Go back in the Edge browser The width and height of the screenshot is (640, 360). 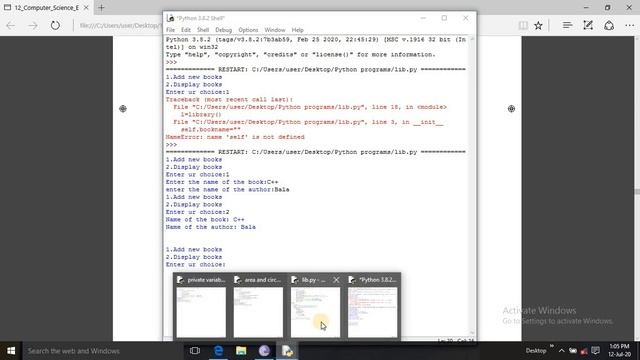11,25
